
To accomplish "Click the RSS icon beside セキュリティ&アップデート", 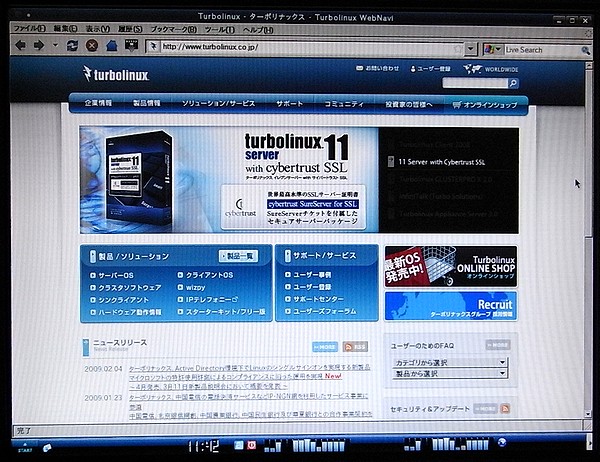I will 505,409.
